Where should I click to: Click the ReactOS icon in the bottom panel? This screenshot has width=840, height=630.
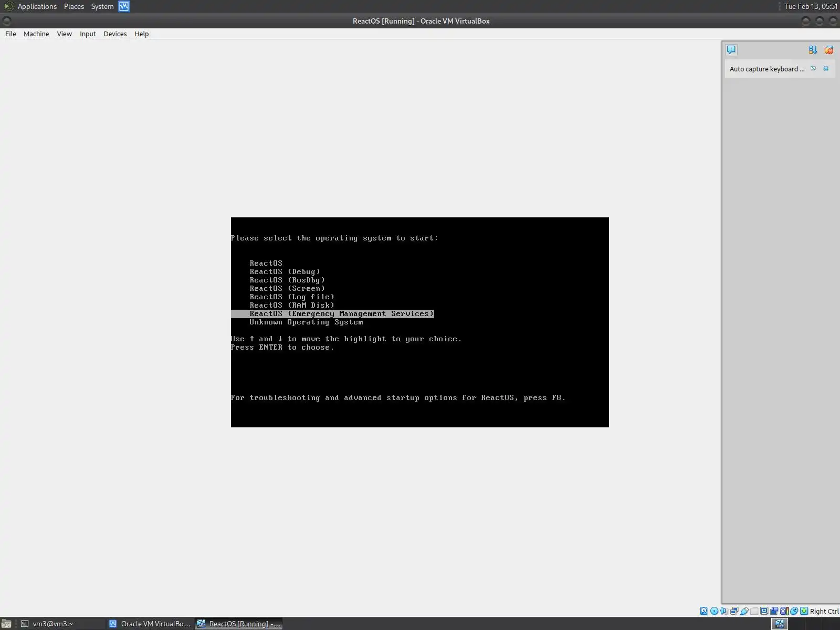pos(780,624)
